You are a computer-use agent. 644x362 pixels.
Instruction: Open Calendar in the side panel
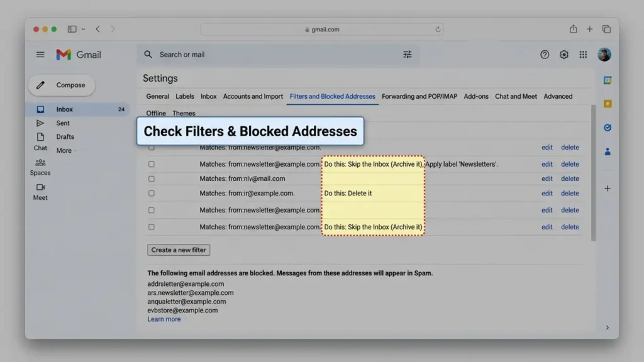(608, 80)
